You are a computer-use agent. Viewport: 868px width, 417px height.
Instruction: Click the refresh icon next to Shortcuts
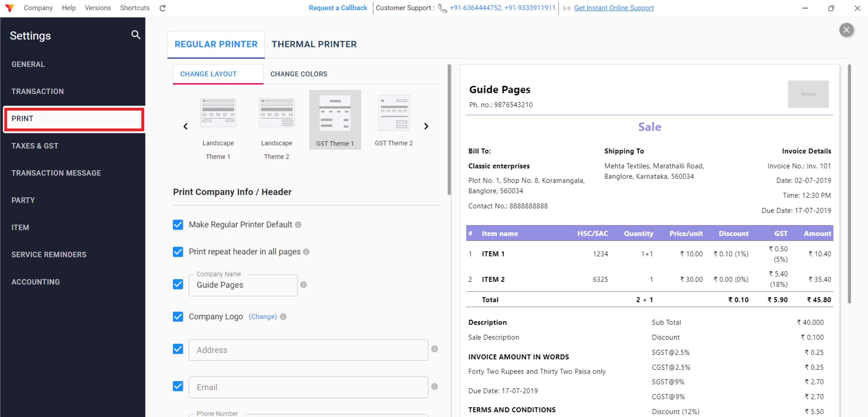(162, 8)
